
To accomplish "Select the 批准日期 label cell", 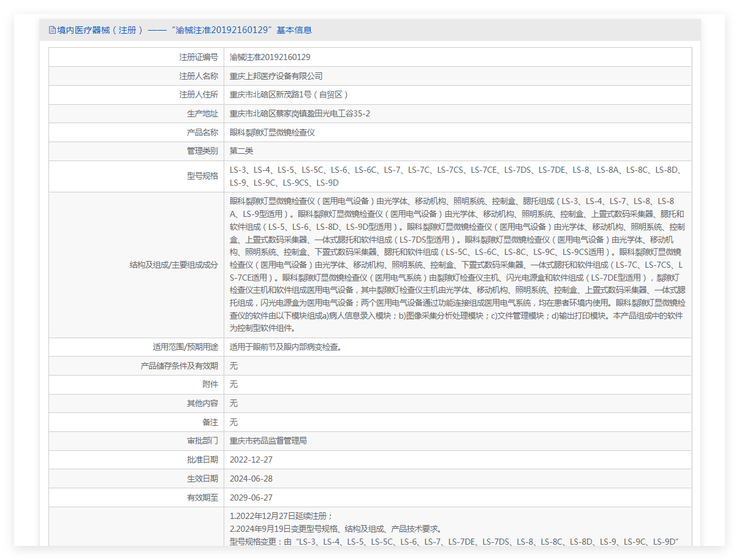I will pos(137,460).
